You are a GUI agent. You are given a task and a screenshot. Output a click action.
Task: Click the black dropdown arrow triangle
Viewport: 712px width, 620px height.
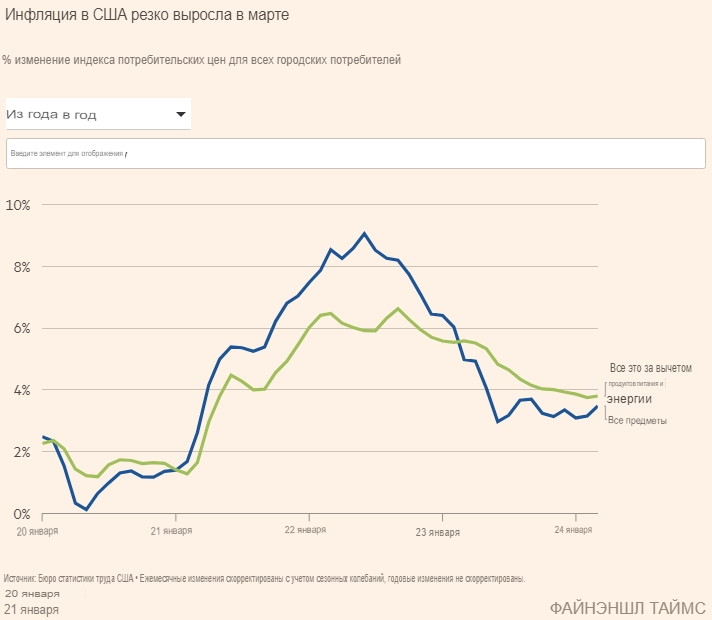point(181,114)
